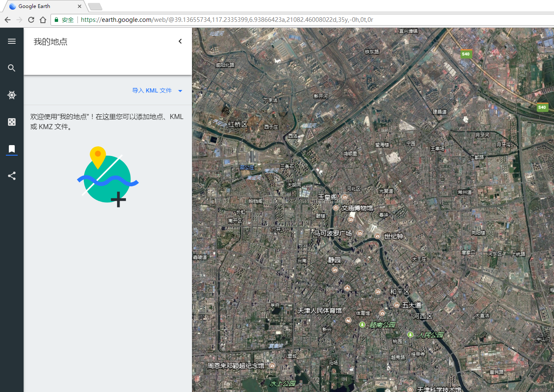
Task: Click the Share icon in sidebar
Action: click(x=12, y=176)
